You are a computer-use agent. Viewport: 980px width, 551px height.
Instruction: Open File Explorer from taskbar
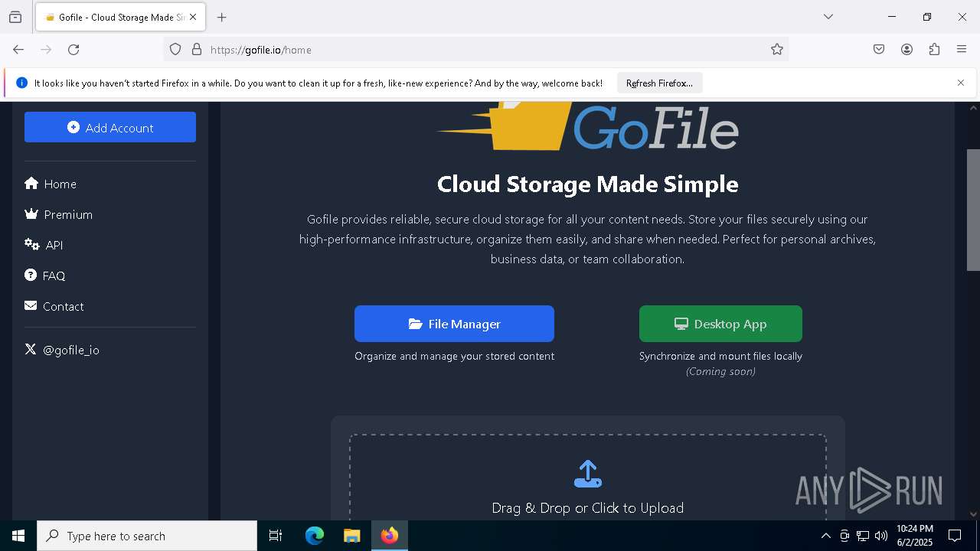(x=351, y=536)
